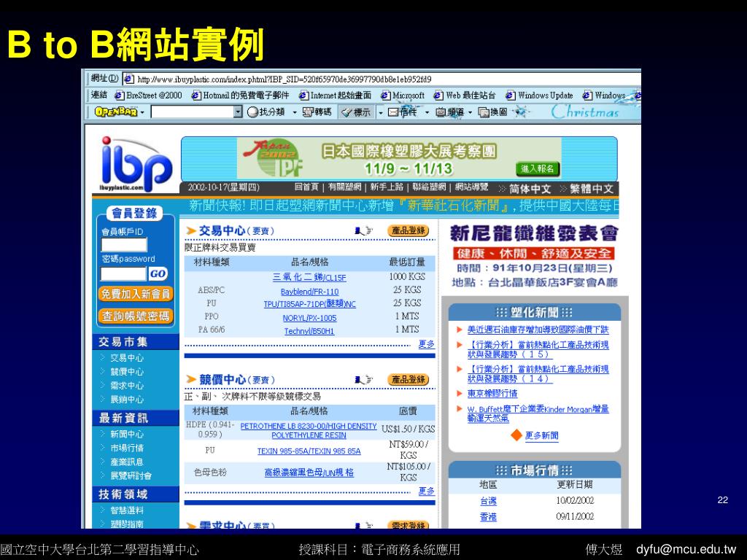Open 產業訊息 in sidebar
Viewport: 747px width, 560px height.
127,462
